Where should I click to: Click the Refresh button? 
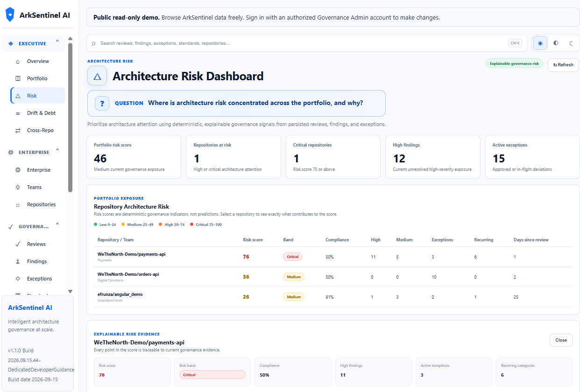(563, 65)
